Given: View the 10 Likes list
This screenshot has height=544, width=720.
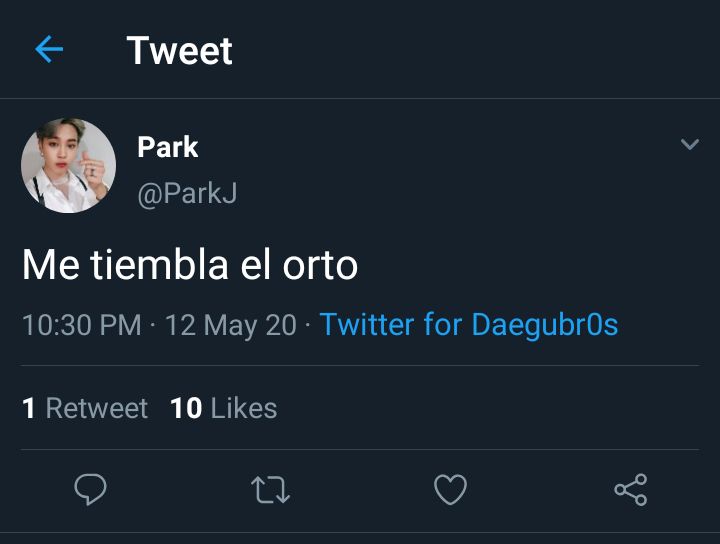Looking at the screenshot, I should tap(224, 408).
